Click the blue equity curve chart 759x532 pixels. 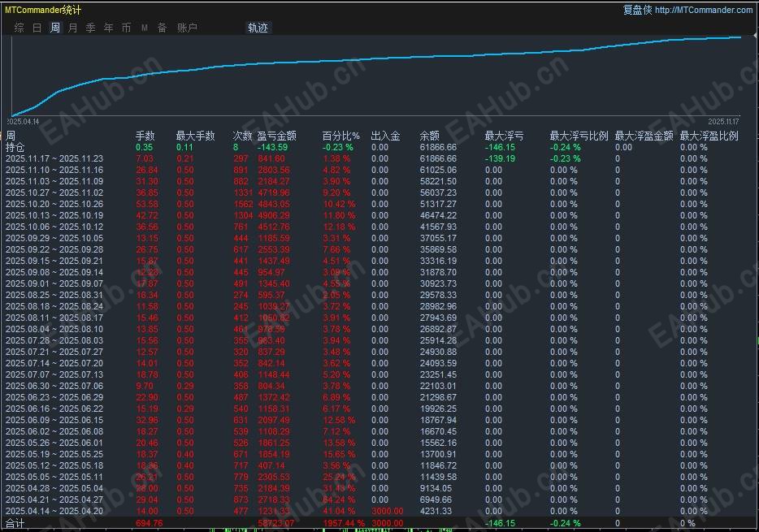click(x=375, y=76)
